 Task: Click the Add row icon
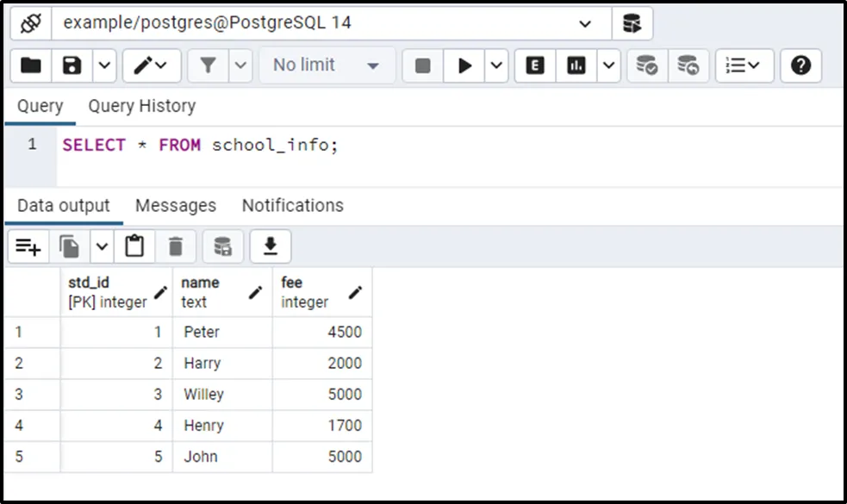28,247
